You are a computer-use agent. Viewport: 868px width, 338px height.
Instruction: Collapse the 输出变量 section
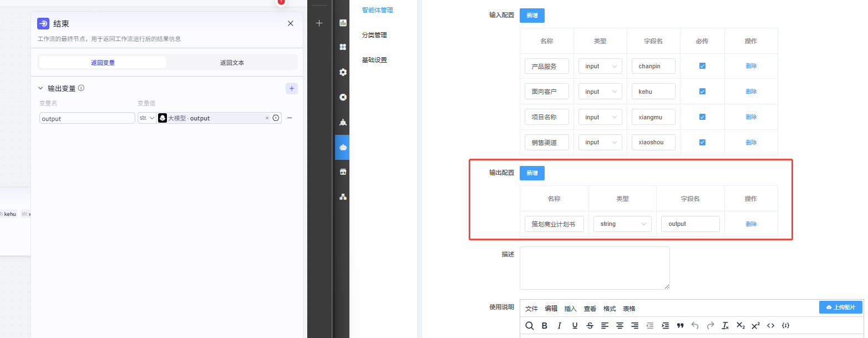tap(40, 88)
